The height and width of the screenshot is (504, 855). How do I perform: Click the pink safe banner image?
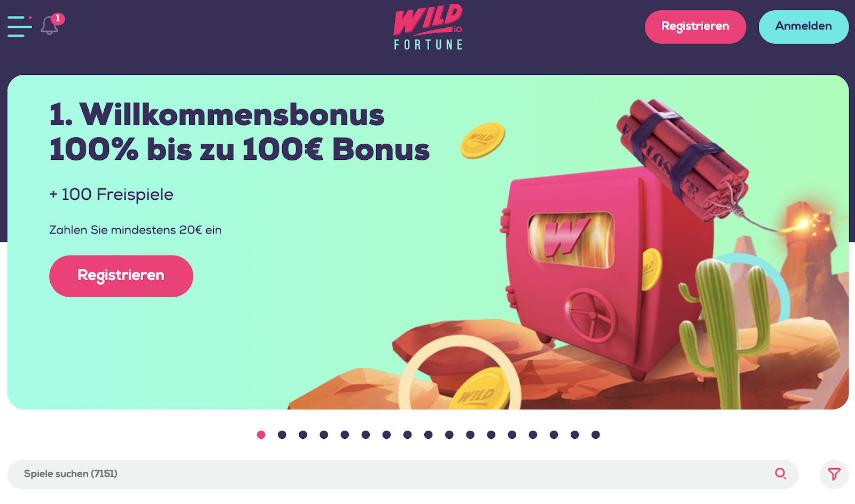[x=604, y=273]
